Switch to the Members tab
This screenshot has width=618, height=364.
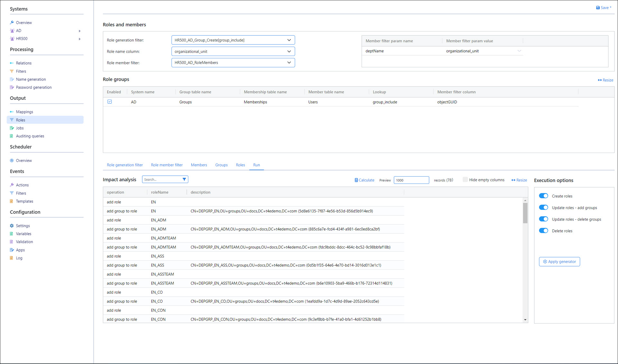[x=199, y=165]
